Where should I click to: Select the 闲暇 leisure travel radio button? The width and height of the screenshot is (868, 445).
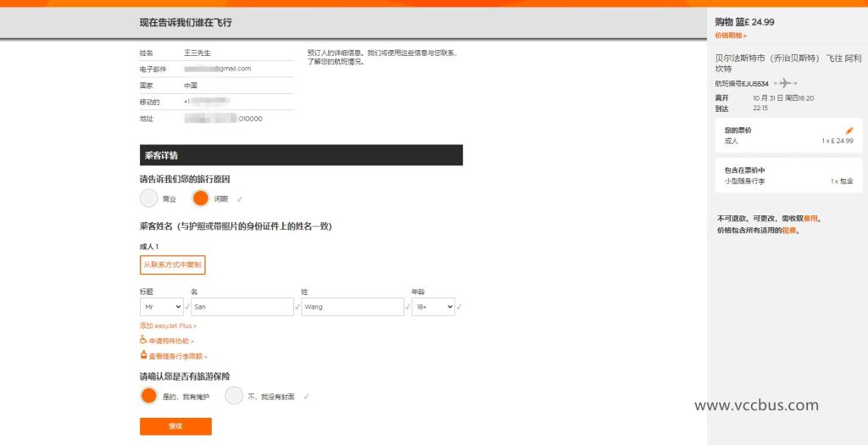tap(201, 198)
